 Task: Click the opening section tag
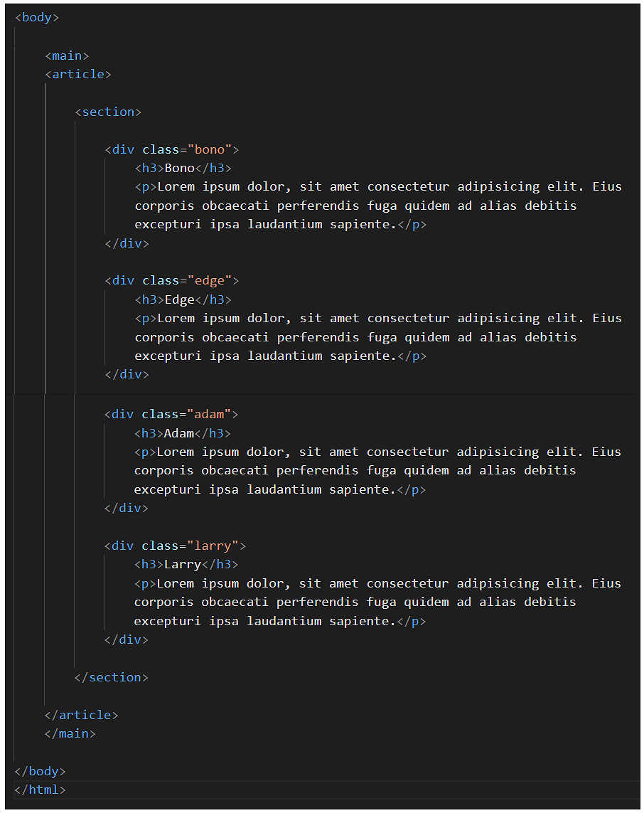[108, 112]
